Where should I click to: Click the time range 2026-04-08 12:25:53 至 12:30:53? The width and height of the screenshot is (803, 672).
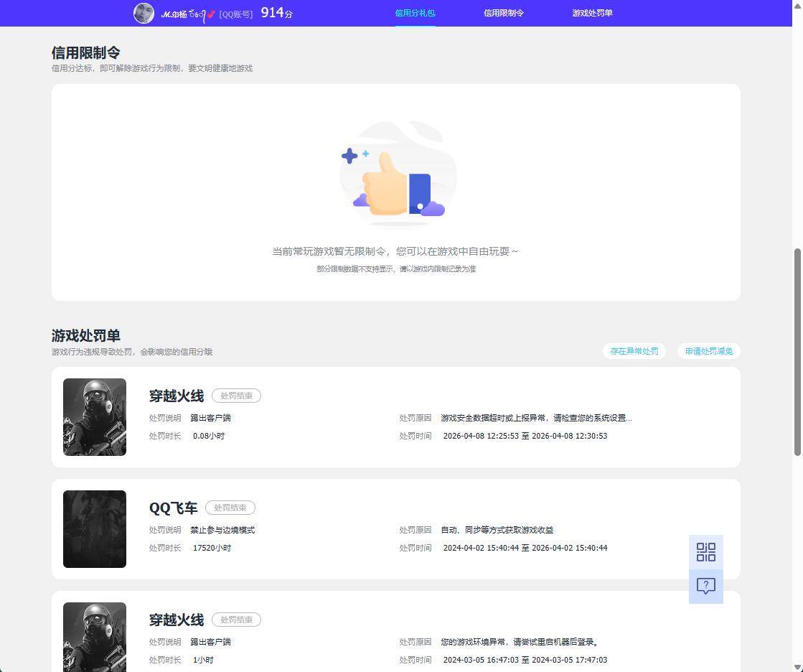(525, 436)
